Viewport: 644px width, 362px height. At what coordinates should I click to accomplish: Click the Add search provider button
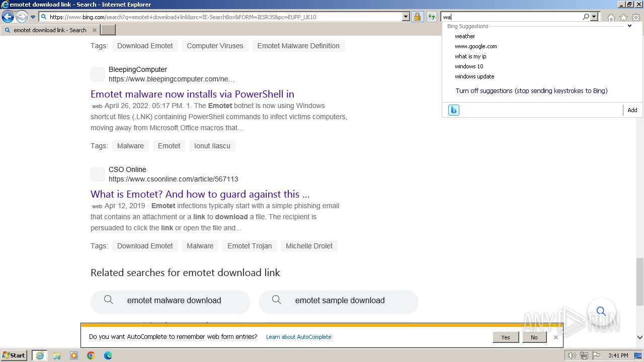pyautogui.click(x=632, y=110)
